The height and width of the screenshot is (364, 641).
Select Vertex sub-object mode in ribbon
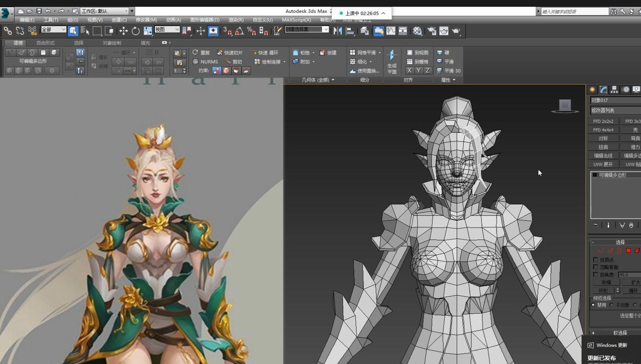click(10, 52)
